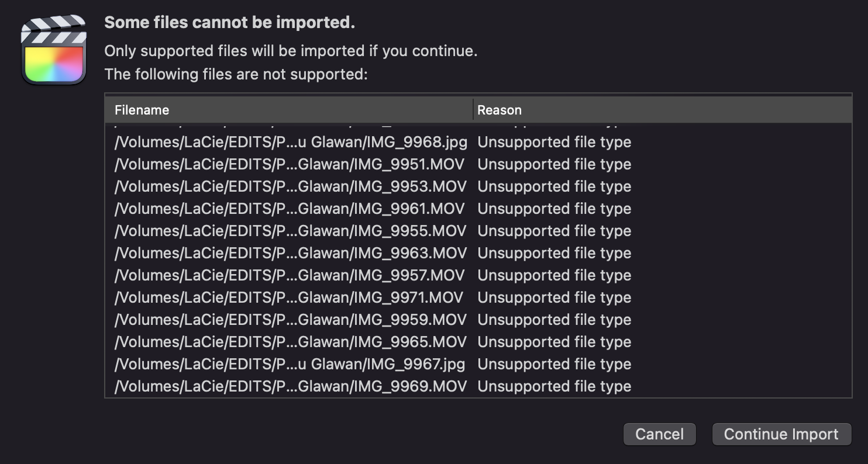The image size is (868, 464).
Task: Choose the IMG_9969.MOV row
Action: [x=290, y=386]
